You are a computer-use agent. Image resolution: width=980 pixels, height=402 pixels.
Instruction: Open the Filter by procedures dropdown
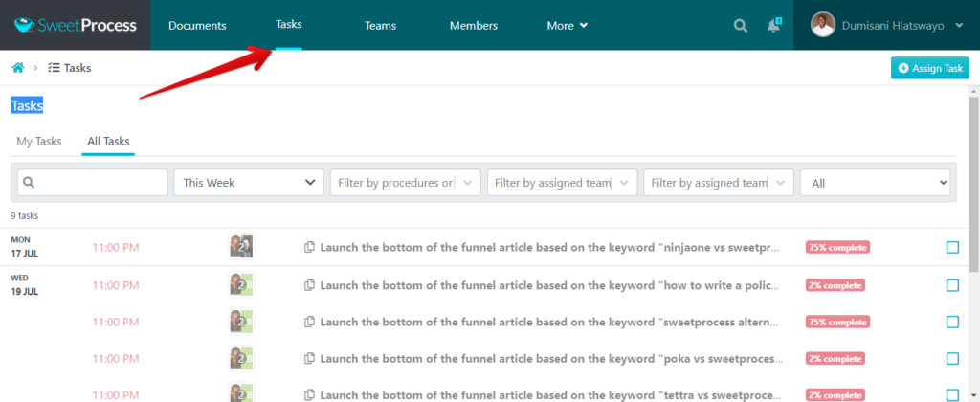[405, 183]
